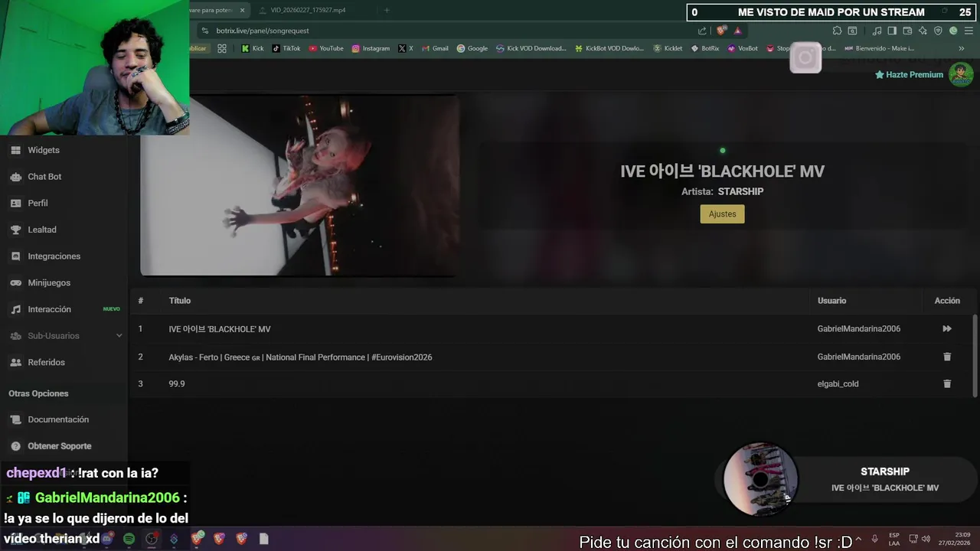Open the Bienvenido - Make bookmark
This screenshot has height=551, width=980.
880,48
